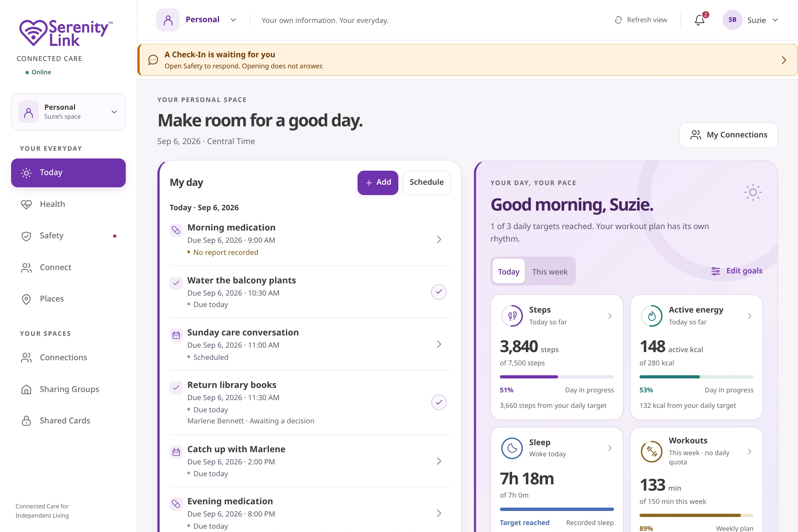The height and width of the screenshot is (532, 798).
Task: Open Shared Cards in sidebar
Action: [x=68, y=421]
